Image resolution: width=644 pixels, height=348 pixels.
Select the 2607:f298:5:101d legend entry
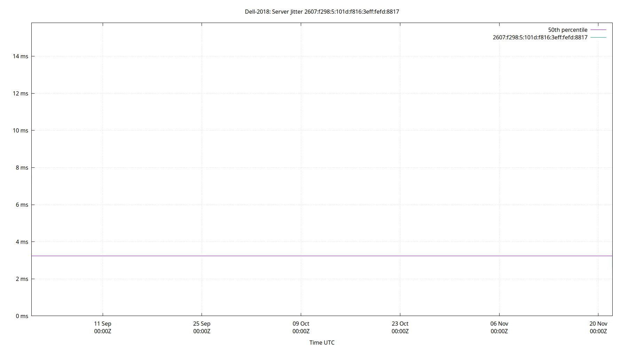pos(540,37)
